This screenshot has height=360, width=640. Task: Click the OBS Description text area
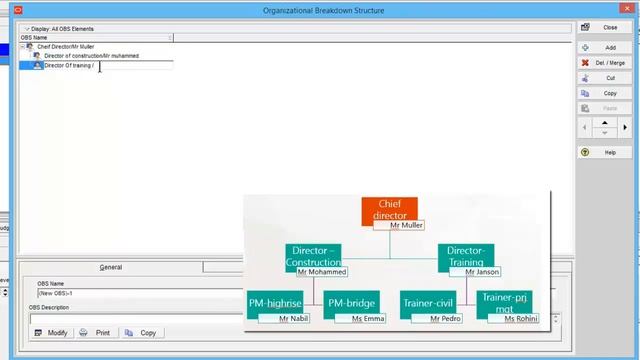click(136, 319)
